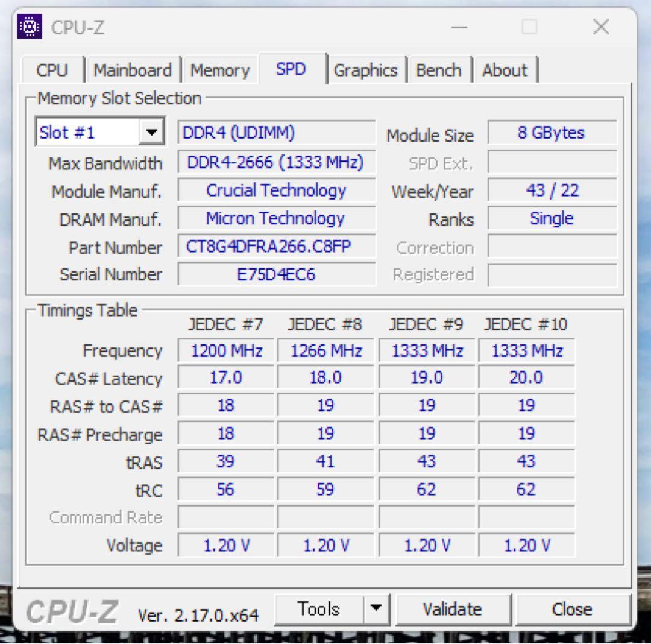Click the tRAS value 39
Viewport: 651px width, 644px height.
(226, 462)
